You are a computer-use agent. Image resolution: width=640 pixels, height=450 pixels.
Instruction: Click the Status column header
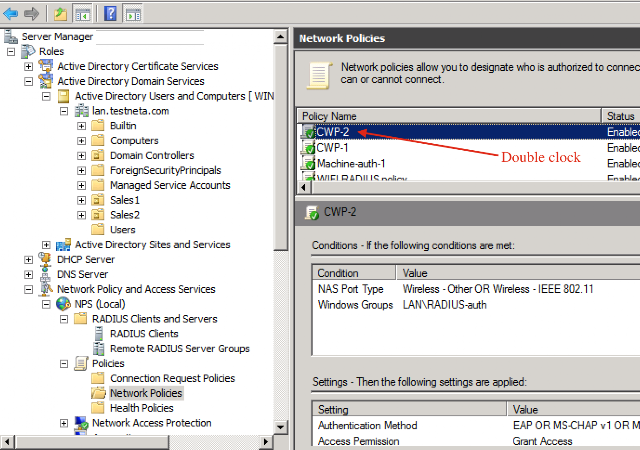pyautogui.click(x=621, y=116)
